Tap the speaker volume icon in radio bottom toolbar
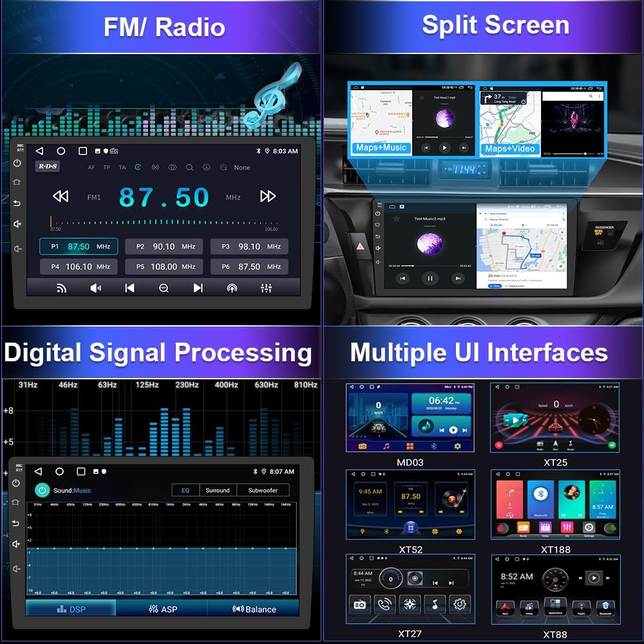 pos(95,289)
